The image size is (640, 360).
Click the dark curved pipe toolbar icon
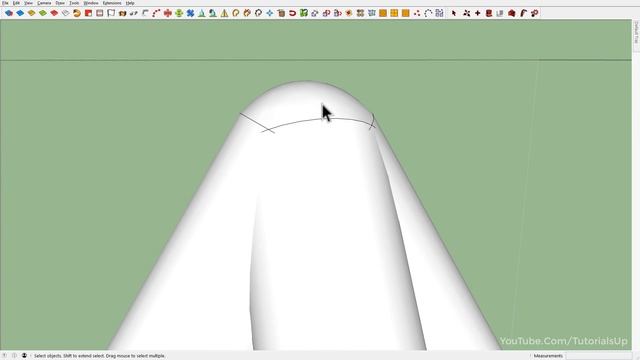point(523,13)
